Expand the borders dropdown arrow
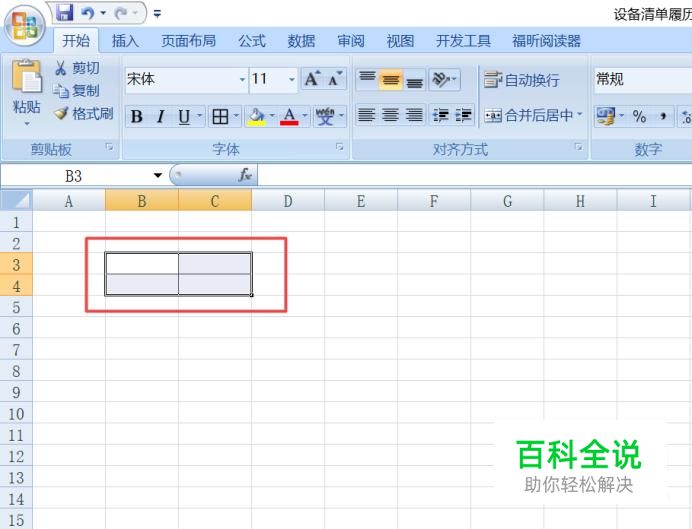 (237, 116)
